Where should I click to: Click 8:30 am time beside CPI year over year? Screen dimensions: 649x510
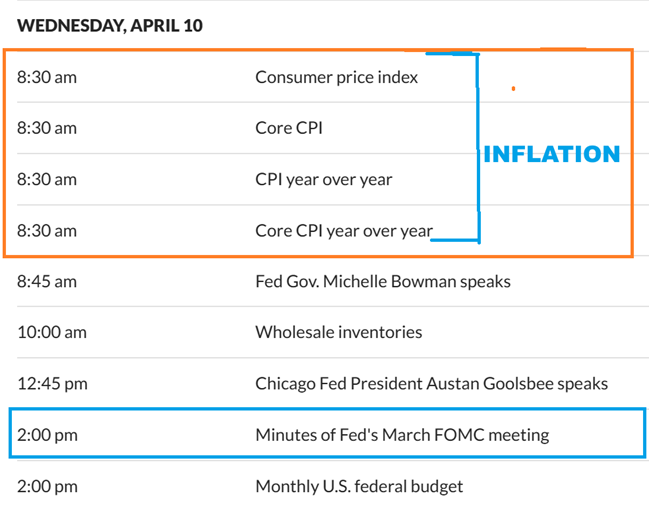pyautogui.click(x=47, y=179)
